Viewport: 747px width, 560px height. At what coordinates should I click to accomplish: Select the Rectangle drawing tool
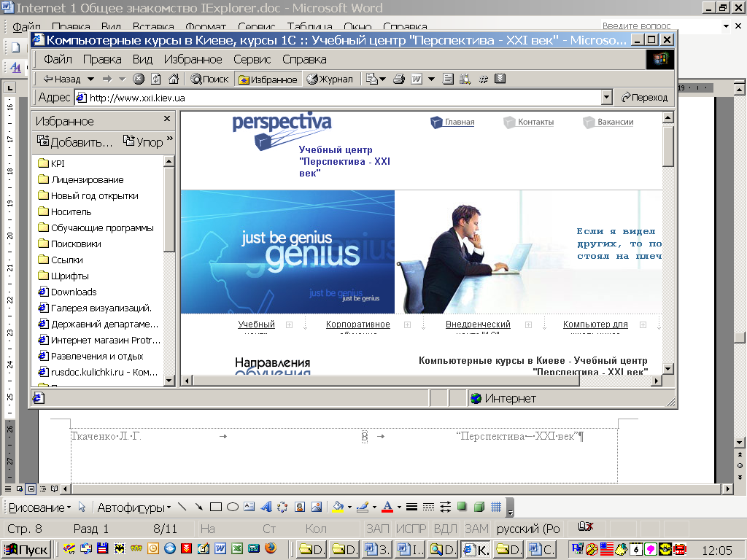[x=216, y=507]
